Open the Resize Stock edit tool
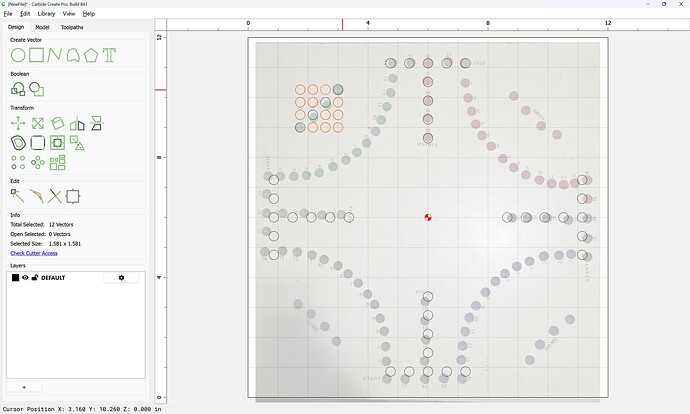The image size is (690, 414). pyautogui.click(x=73, y=196)
